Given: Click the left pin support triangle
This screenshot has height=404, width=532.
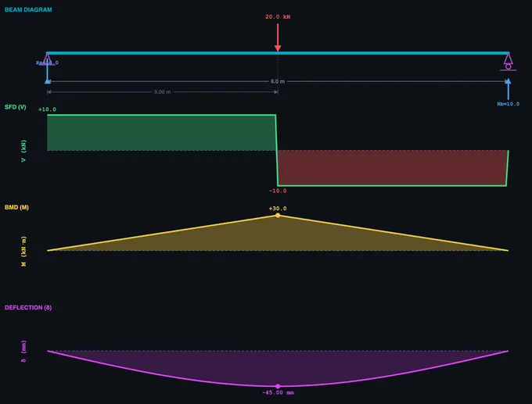Looking at the screenshot, I should 48,59.
